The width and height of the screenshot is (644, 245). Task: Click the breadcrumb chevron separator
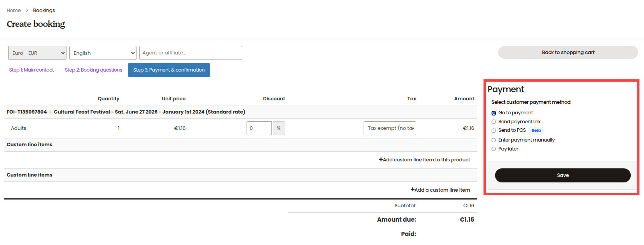[27, 10]
